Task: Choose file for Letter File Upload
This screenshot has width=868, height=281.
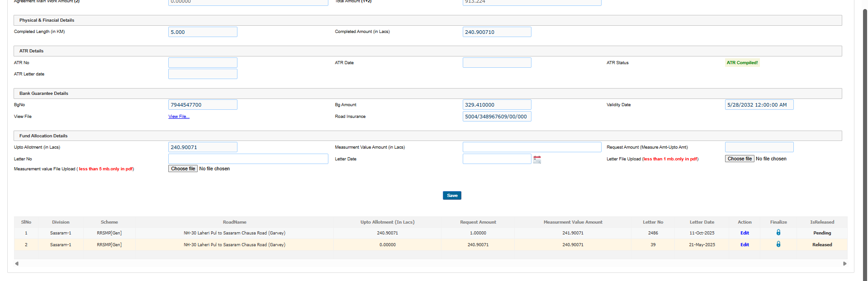Action: tap(739, 159)
